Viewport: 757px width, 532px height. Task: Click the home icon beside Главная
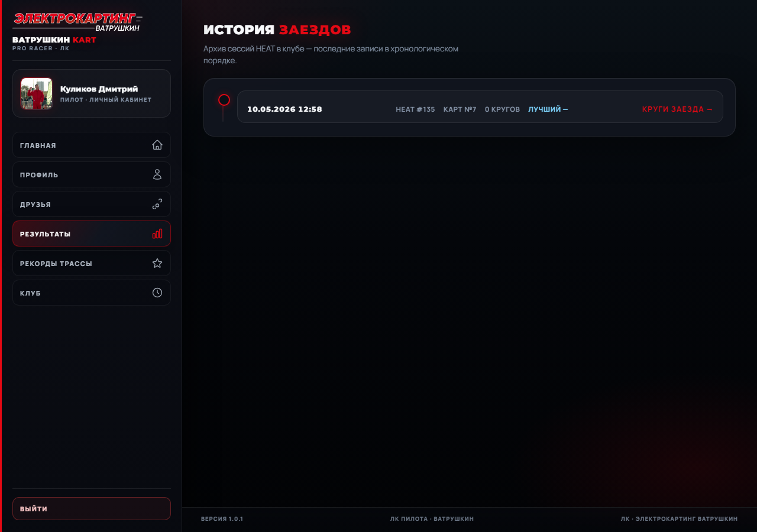(x=157, y=145)
